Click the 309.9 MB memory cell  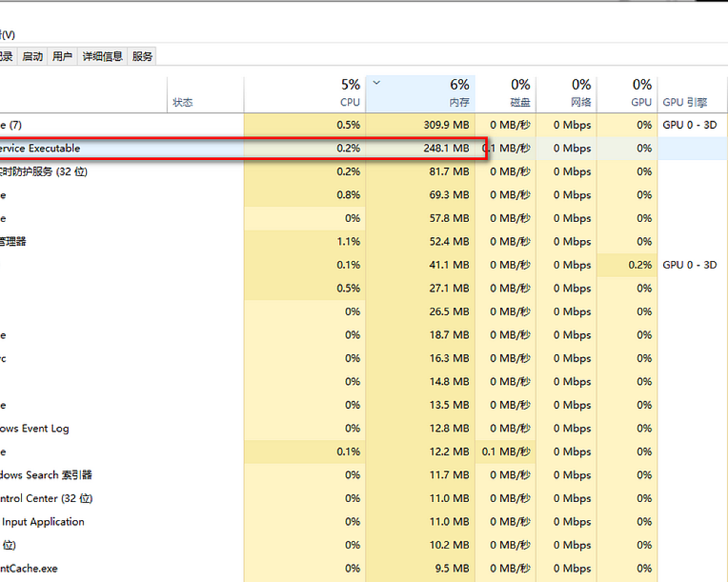(x=446, y=125)
